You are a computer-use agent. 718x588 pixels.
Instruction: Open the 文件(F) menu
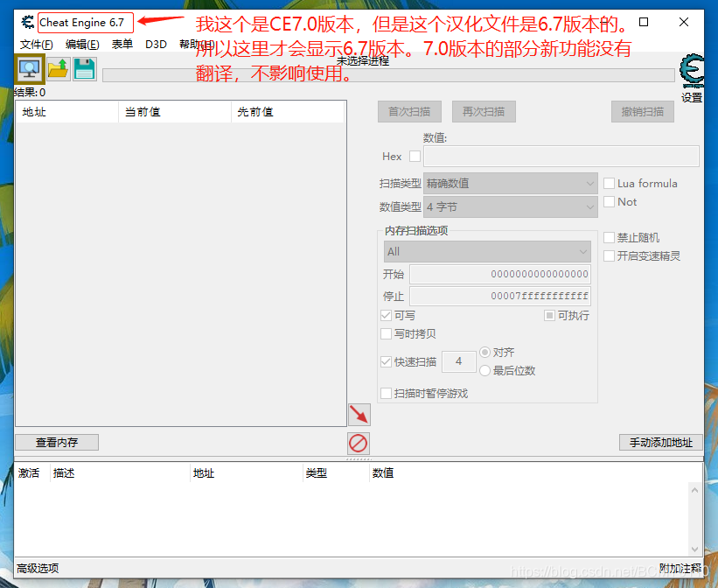(x=37, y=45)
